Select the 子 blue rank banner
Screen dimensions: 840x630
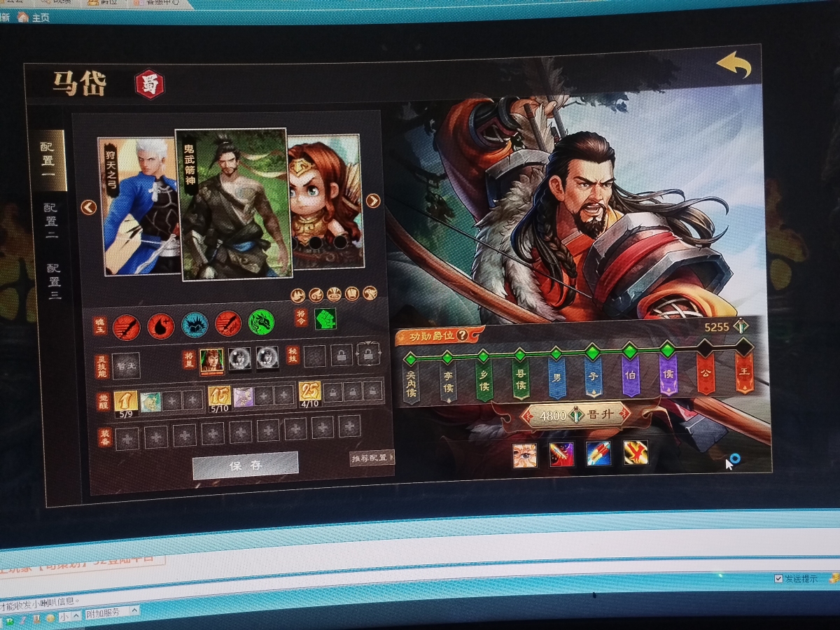point(594,377)
